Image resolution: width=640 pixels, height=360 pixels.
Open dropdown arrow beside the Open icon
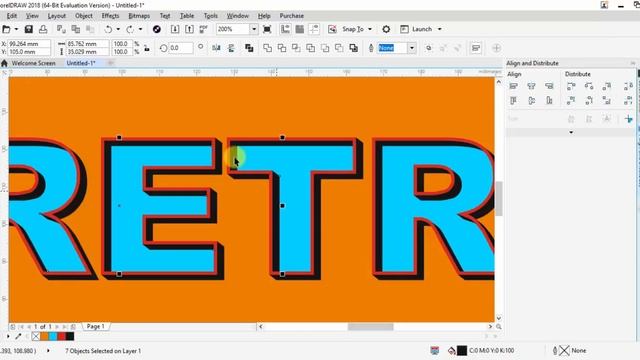click(16, 29)
